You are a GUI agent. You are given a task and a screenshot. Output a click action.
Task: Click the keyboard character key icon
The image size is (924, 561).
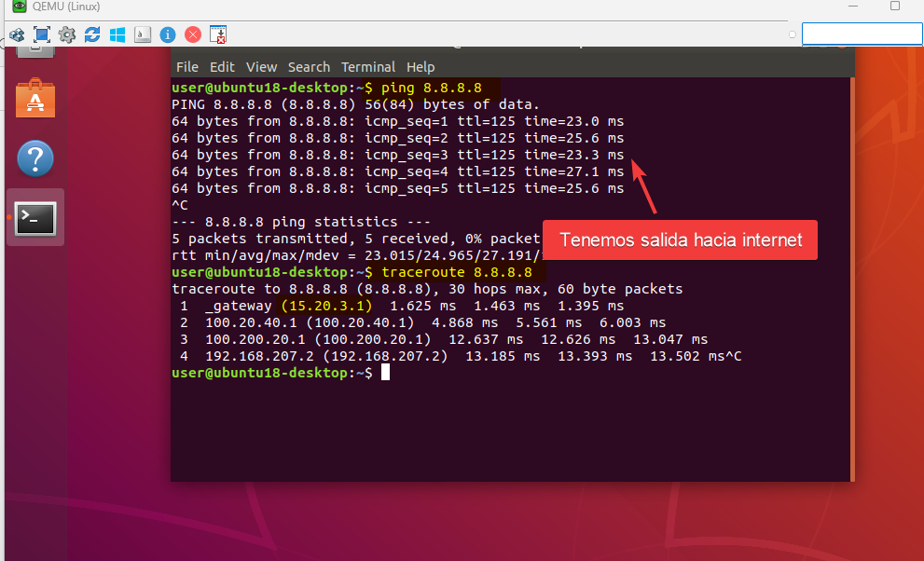point(143,34)
